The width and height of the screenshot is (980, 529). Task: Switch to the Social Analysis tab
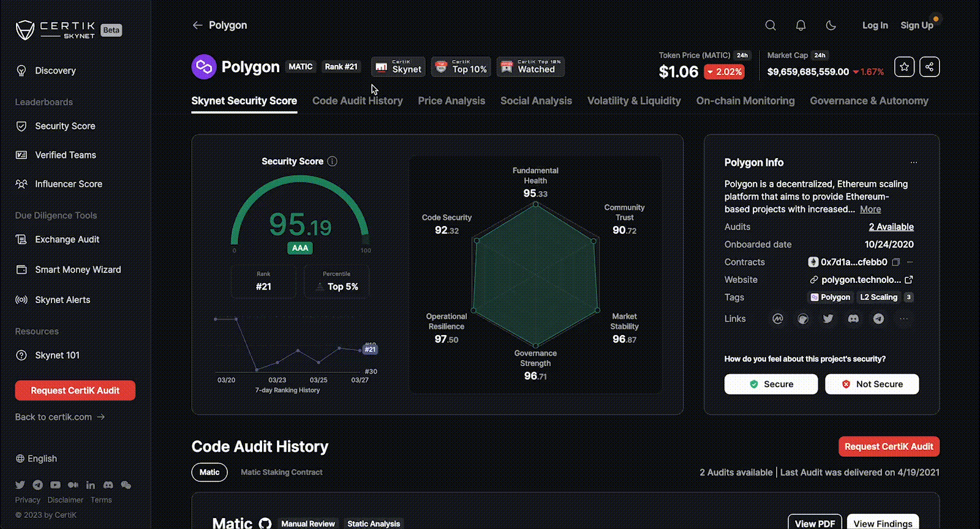tap(536, 101)
